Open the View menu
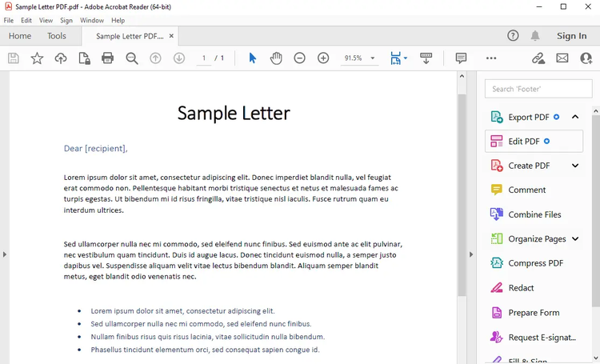 pyautogui.click(x=46, y=20)
